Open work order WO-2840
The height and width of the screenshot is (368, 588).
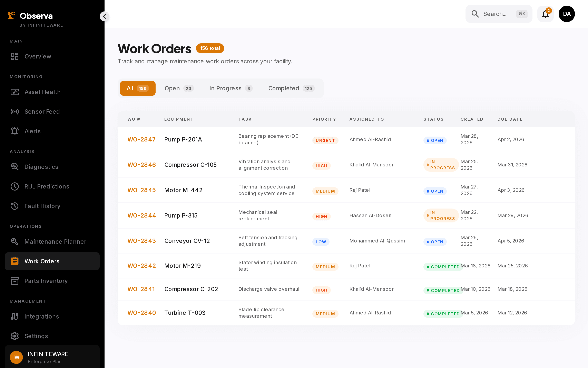pos(141,313)
